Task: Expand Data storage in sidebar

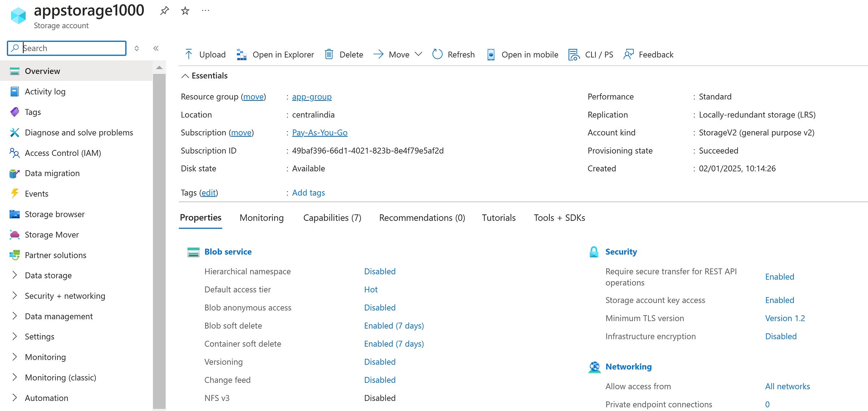Action: [x=14, y=275]
